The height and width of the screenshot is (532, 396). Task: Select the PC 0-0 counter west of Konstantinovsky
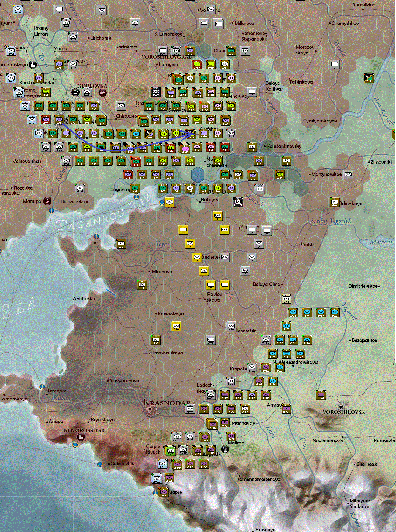tap(252, 147)
